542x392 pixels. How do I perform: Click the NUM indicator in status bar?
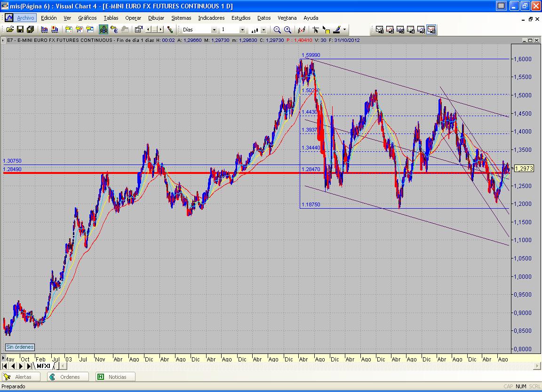(521, 386)
